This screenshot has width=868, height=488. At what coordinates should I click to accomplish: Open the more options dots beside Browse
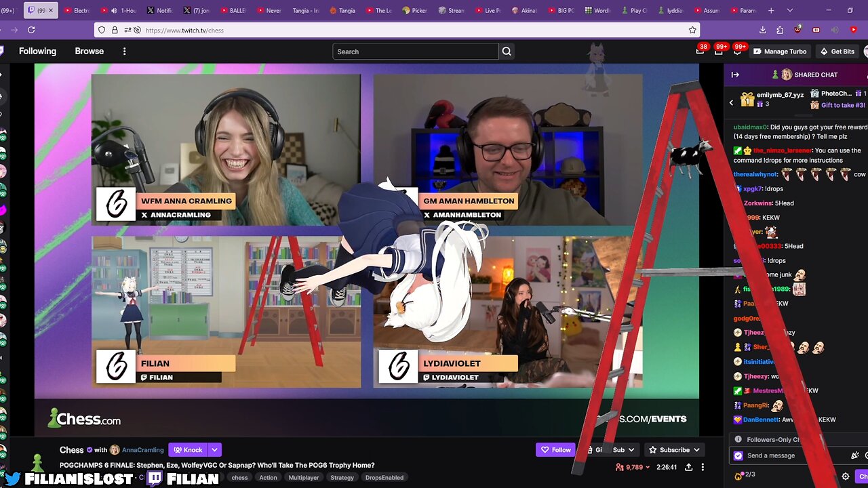click(x=124, y=52)
